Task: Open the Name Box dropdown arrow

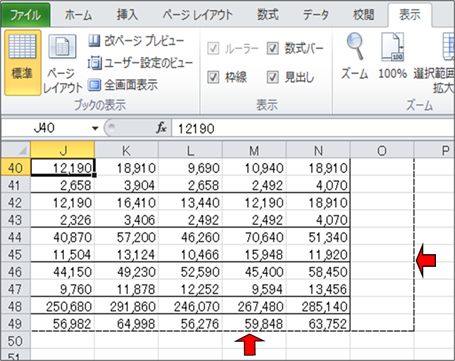Action: 95,128
